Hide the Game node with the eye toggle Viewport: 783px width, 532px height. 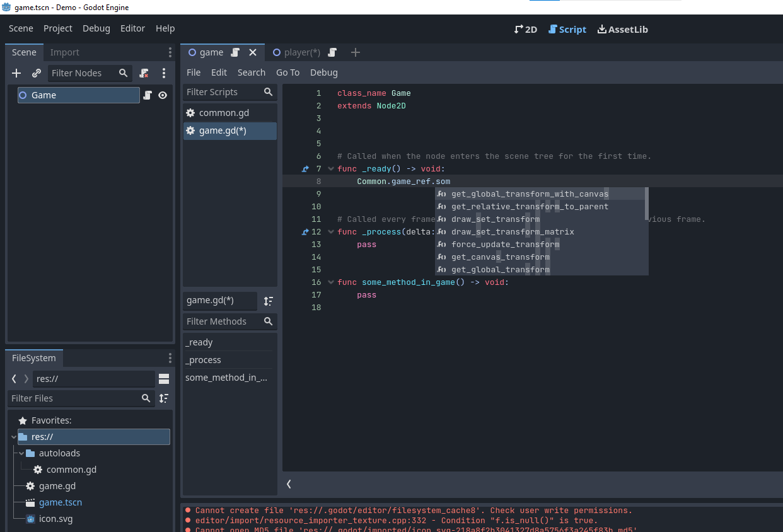(x=163, y=95)
